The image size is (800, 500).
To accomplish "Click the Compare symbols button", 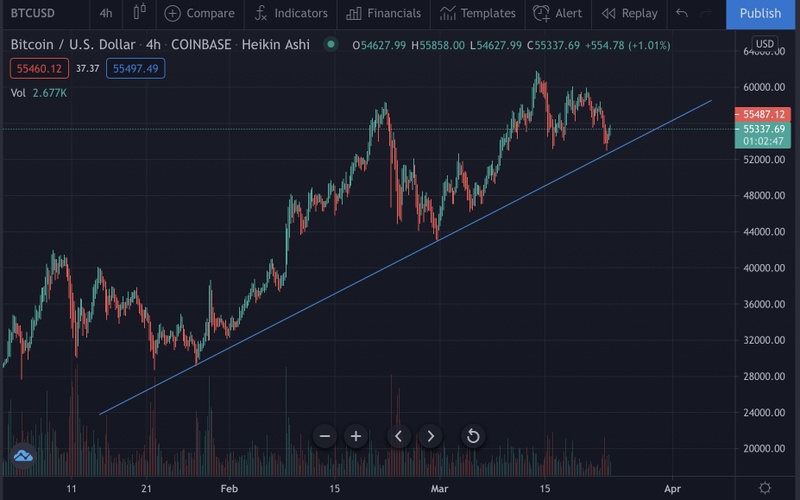I will click(199, 13).
